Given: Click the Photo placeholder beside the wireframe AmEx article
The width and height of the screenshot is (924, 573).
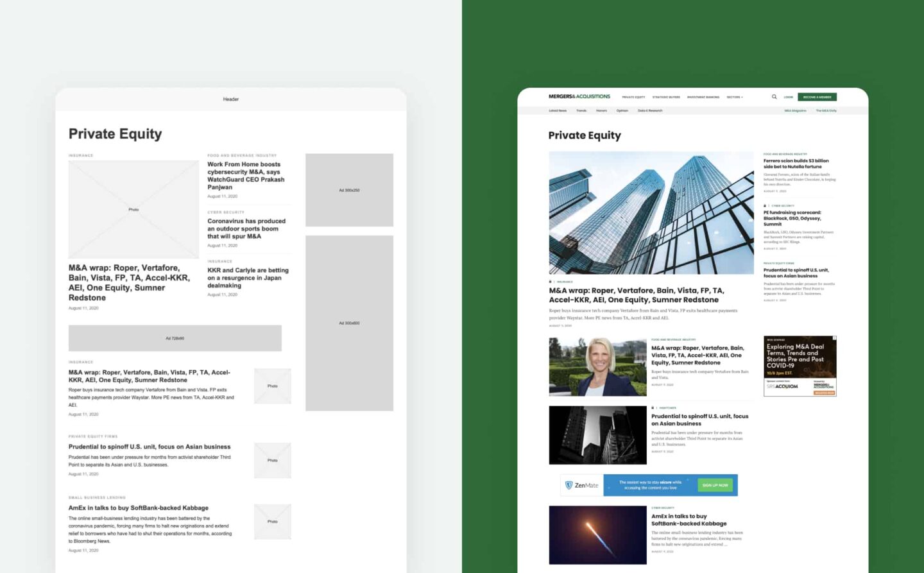Looking at the screenshot, I should point(272,521).
